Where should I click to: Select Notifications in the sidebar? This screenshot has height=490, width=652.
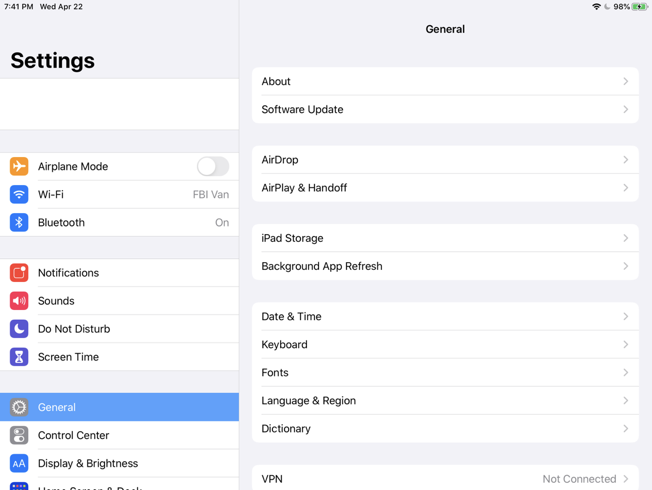(119, 273)
